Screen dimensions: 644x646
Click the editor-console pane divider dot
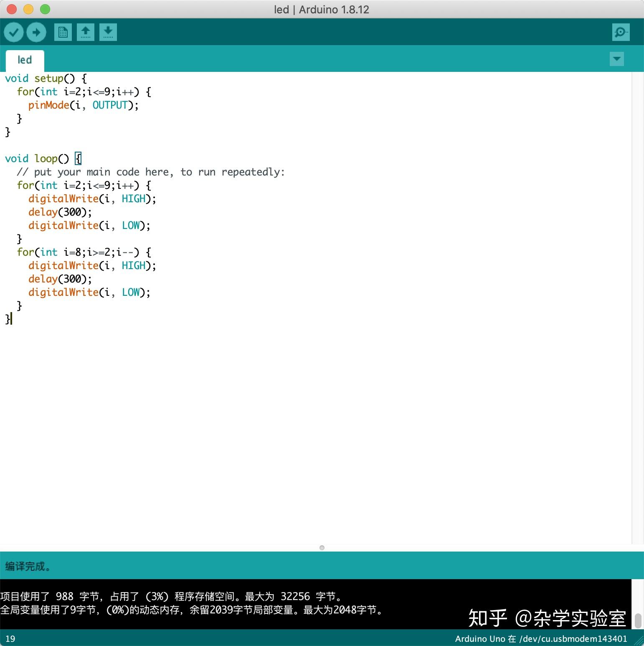(322, 547)
